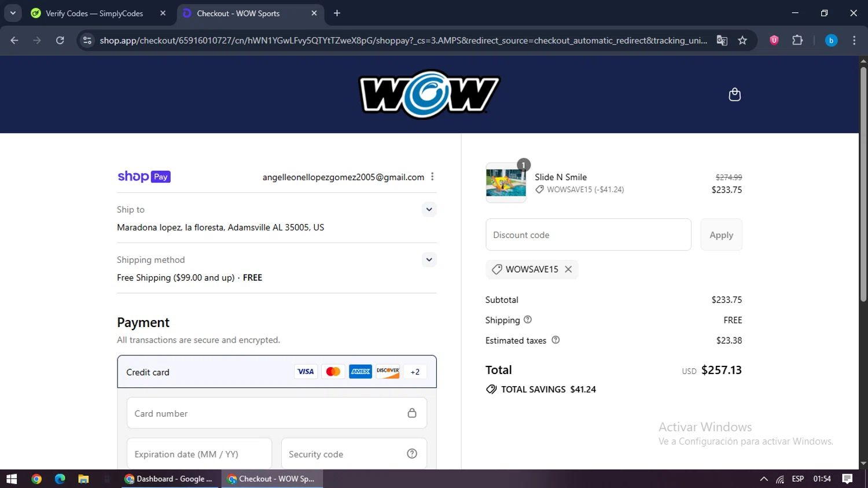This screenshot has width=868, height=488.
Task: Click the address bar URL
Action: click(x=403, y=40)
